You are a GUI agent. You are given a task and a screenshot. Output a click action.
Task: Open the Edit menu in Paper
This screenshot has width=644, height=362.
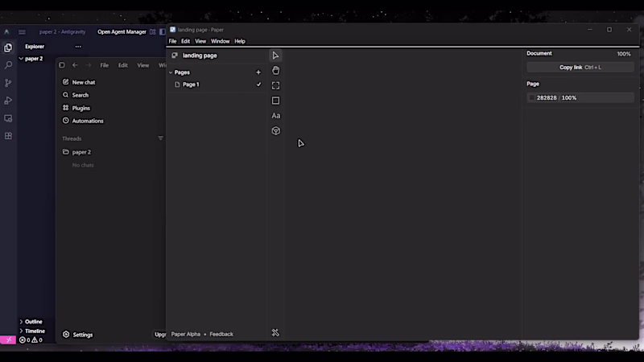click(x=186, y=41)
